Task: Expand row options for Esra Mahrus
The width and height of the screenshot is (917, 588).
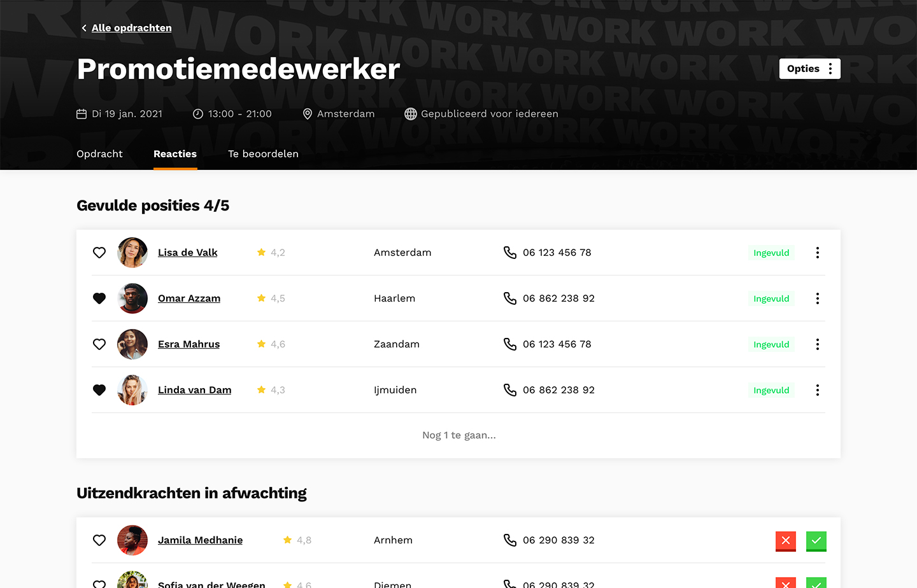Action: (x=818, y=344)
